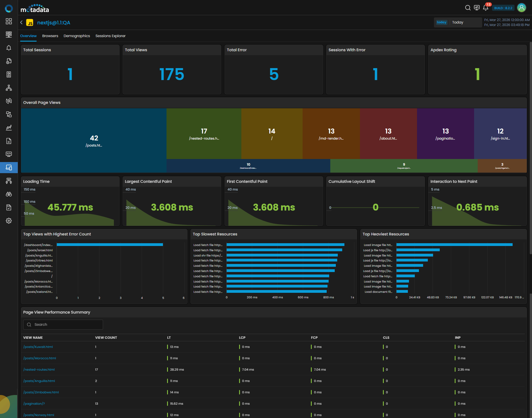Click the back arrow beside nextjs@1.1:QA

point(21,22)
